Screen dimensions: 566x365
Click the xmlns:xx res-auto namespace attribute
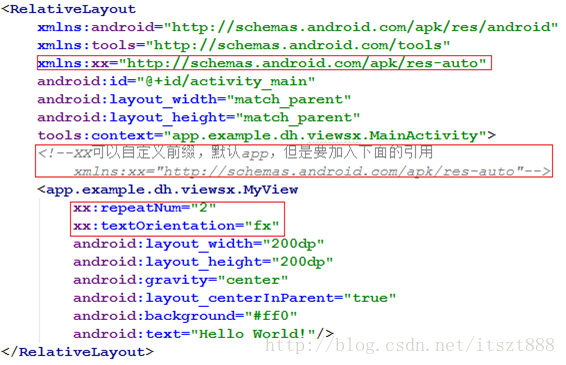262,63
